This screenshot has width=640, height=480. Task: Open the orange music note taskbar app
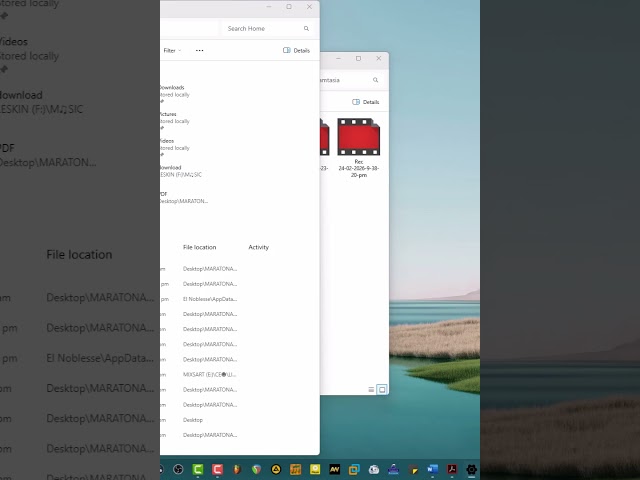(x=296, y=469)
